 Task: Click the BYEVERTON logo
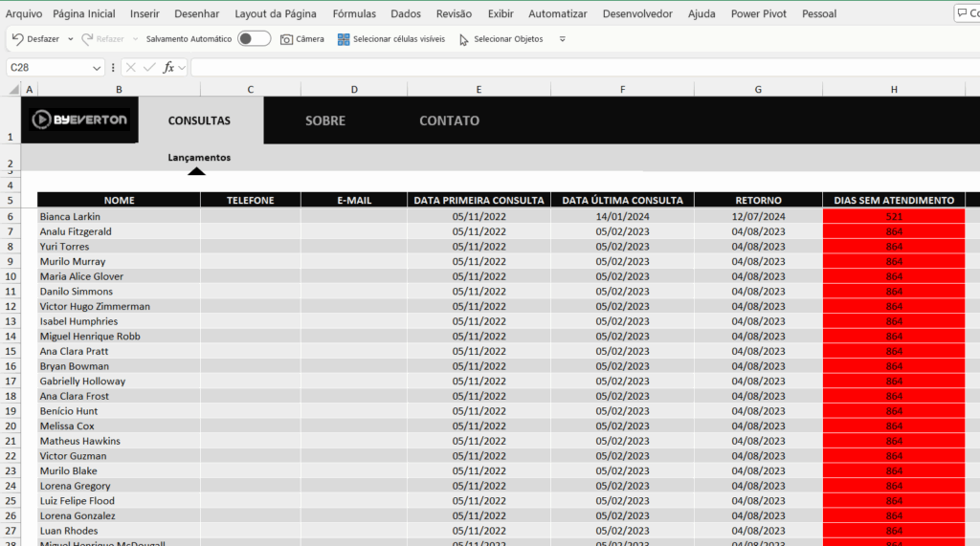[x=79, y=120]
